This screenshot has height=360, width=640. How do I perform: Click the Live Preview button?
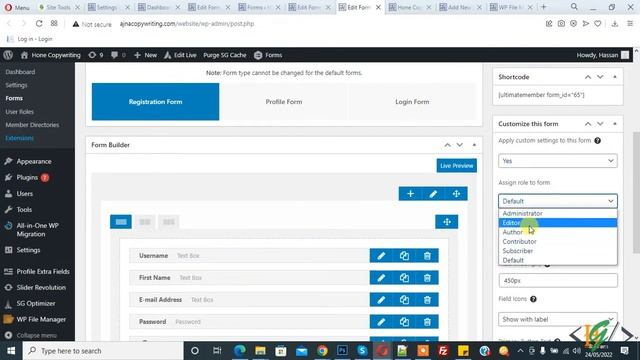point(457,166)
